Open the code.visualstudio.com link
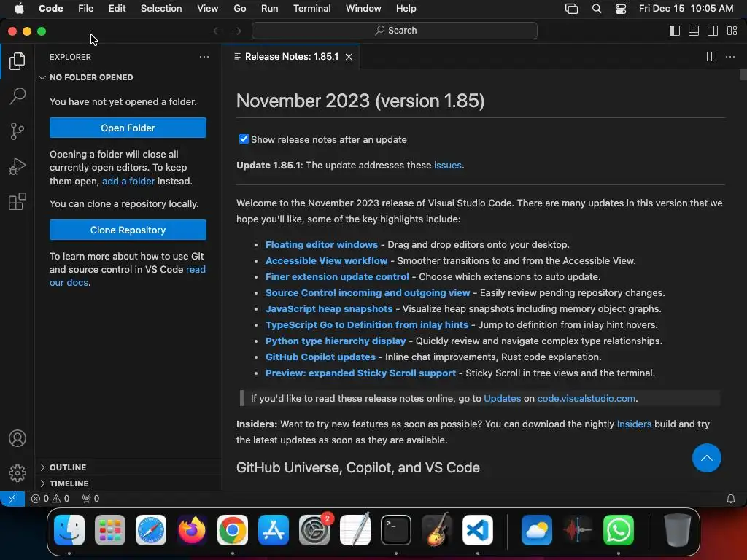The width and height of the screenshot is (747, 560). click(x=586, y=399)
